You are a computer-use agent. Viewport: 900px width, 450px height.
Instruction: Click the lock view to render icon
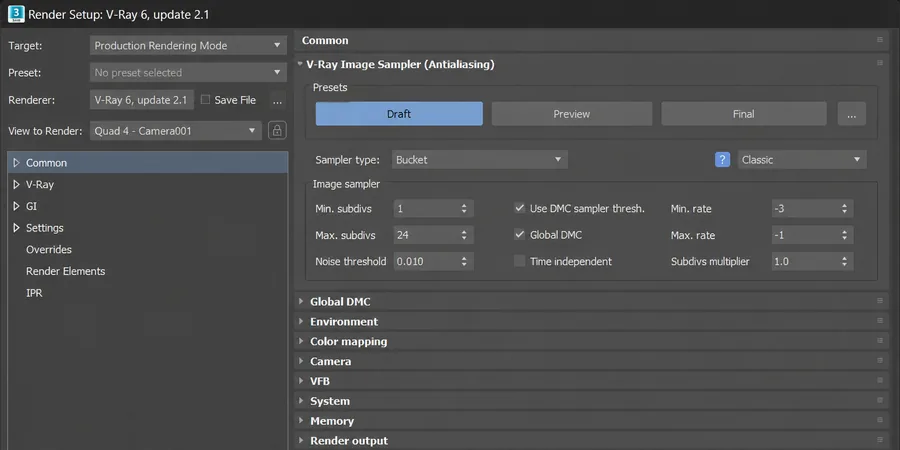point(277,131)
